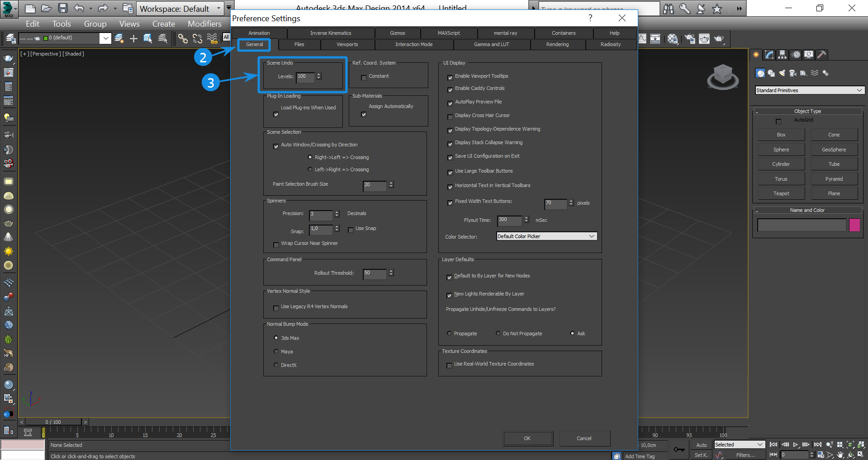Screen dimensions: 868x460
Task: Open the Standard Primitives dropdown
Action: 810,90
